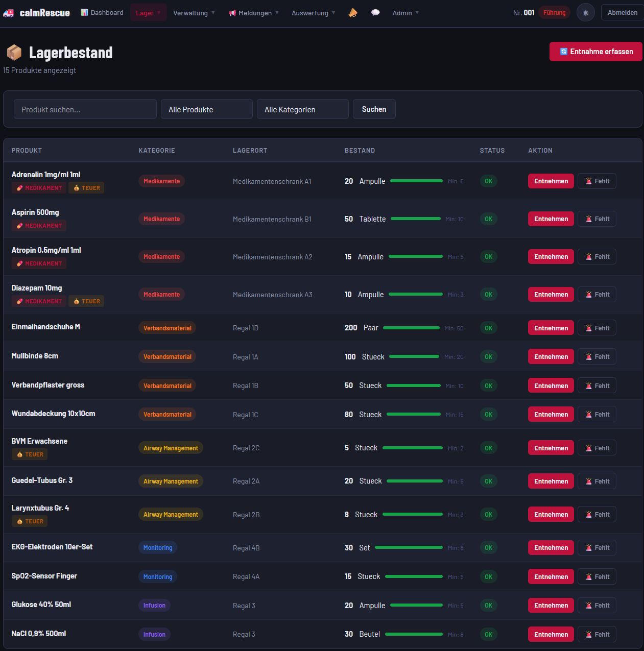Click the Produkt suchen search field
Viewport: 644px width, 651px height.
(x=85, y=109)
